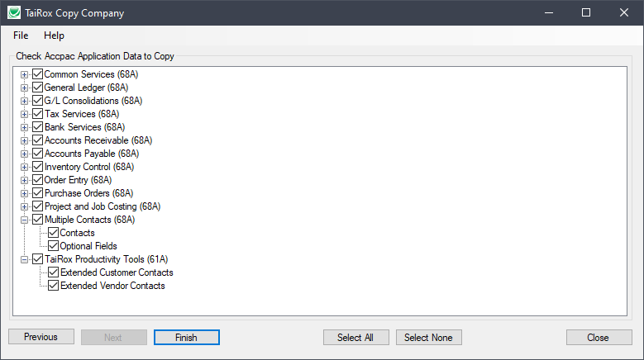
Task: Expand the Inventory Control tree node
Action: coord(24,167)
